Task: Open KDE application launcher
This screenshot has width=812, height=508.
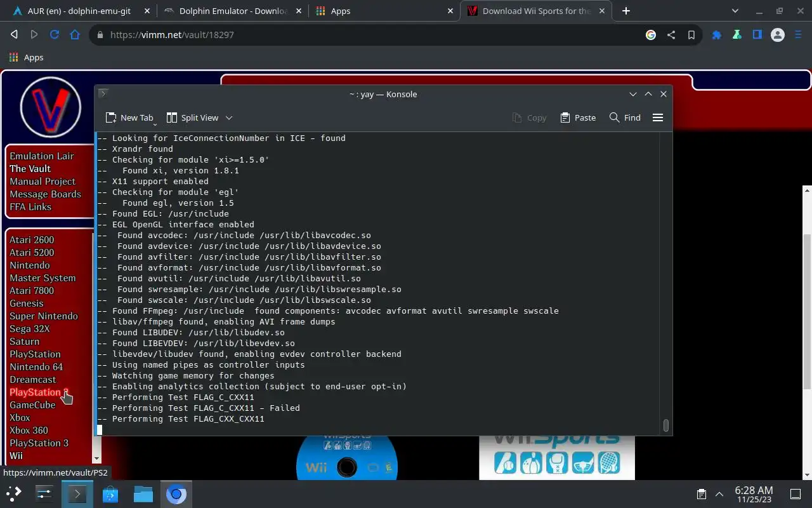Action: click(14, 493)
